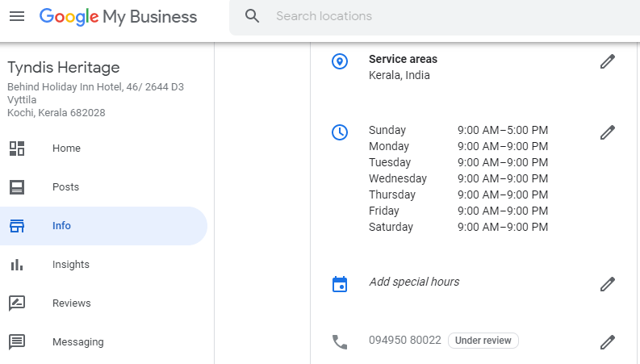This screenshot has width=640, height=364.
Task: Edit special hours with pencil icon
Action: coord(608,284)
